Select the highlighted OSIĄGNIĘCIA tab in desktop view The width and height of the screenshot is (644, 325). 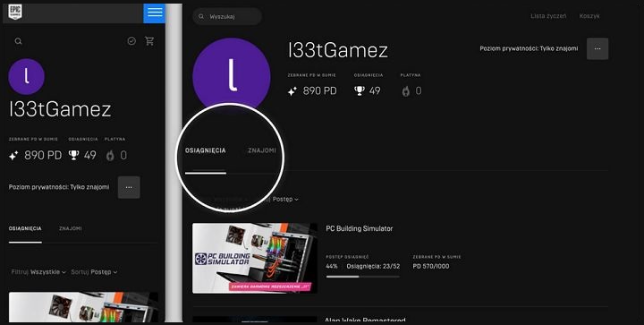point(206,150)
